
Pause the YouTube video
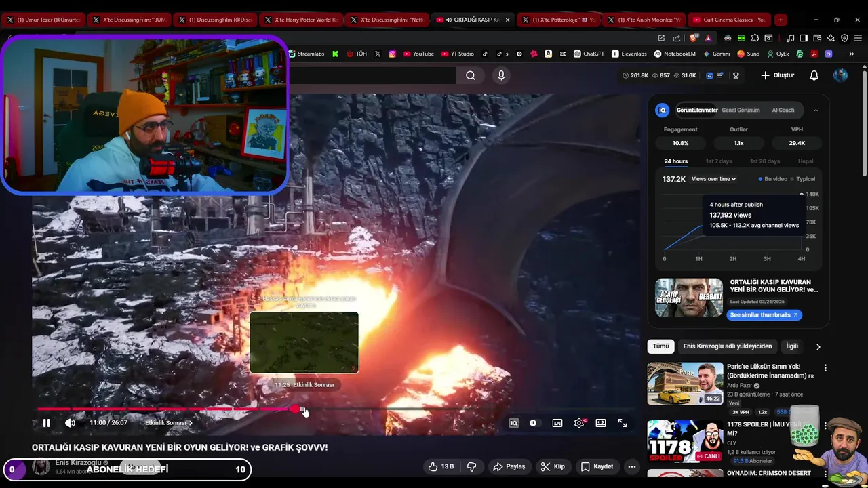coord(46,423)
